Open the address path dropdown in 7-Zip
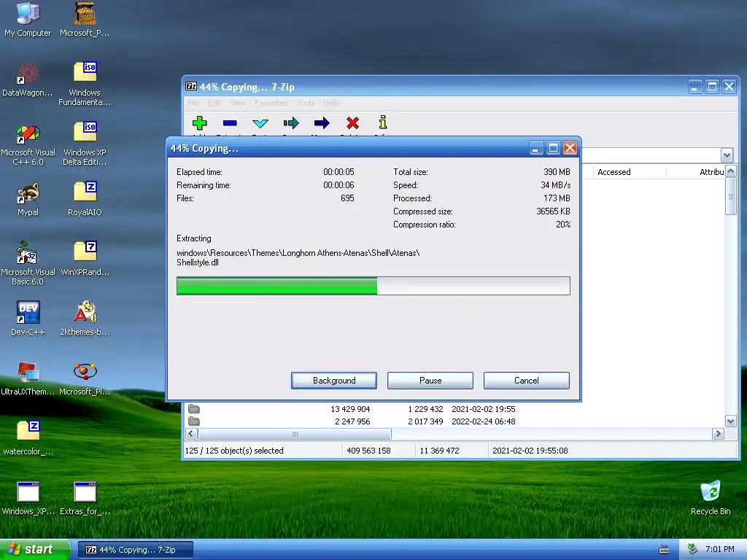This screenshot has width=747, height=560. 727,155
